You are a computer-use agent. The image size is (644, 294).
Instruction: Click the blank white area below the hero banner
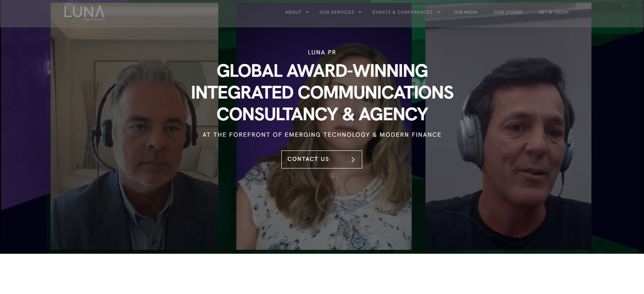(322, 274)
